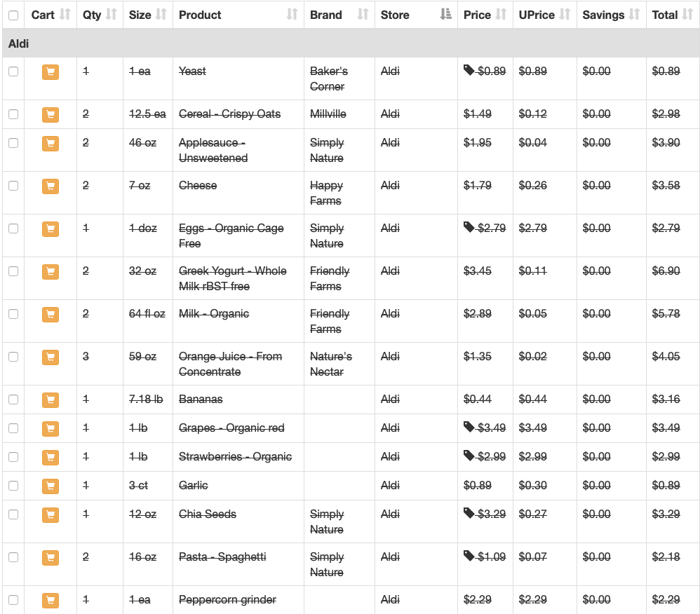Image resolution: width=700 pixels, height=614 pixels.
Task: Click the tag icon beside Eggs price
Action: (x=469, y=227)
